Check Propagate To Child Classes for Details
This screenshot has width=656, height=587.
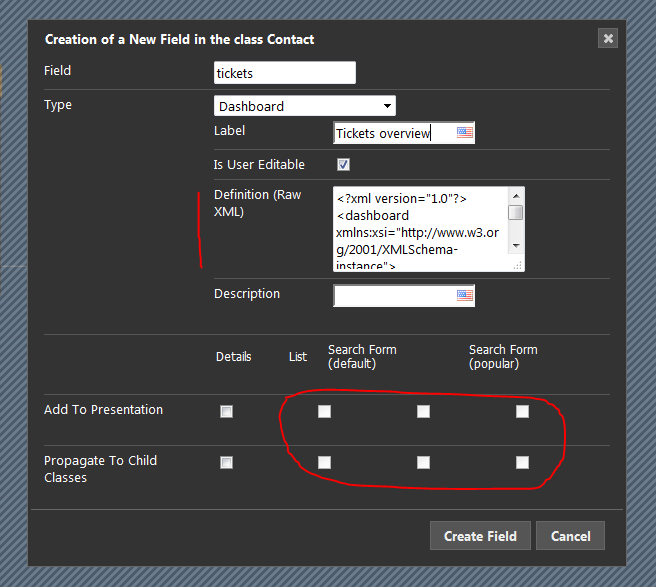click(226, 462)
